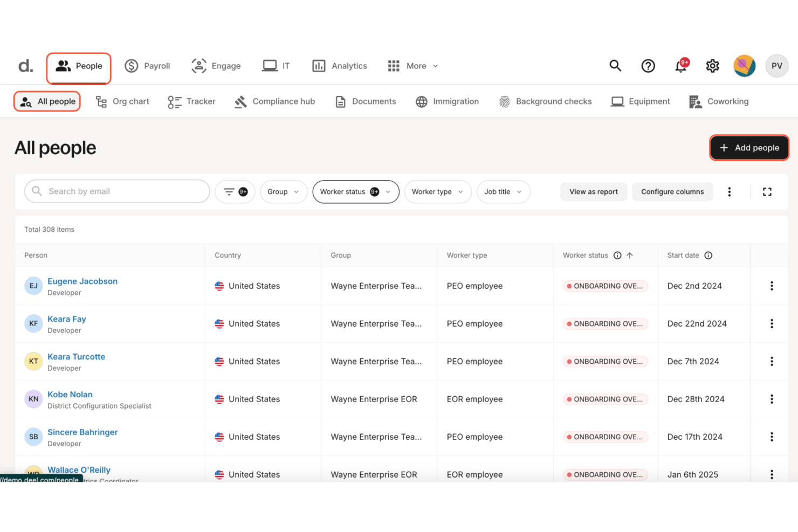
Task: Open Kobe Nolan's profile link
Action: pos(70,395)
